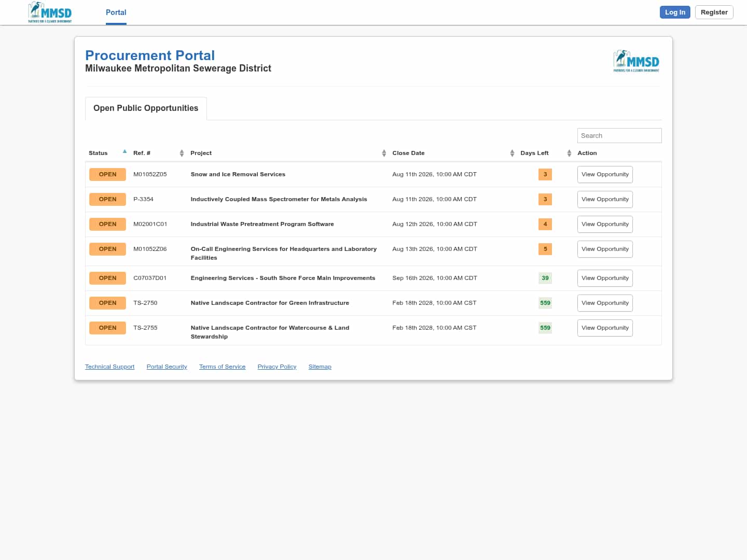View Opportunity for Industrial Waste Pretreatment Software
Viewport: 747px width, 560px height.
click(x=605, y=225)
